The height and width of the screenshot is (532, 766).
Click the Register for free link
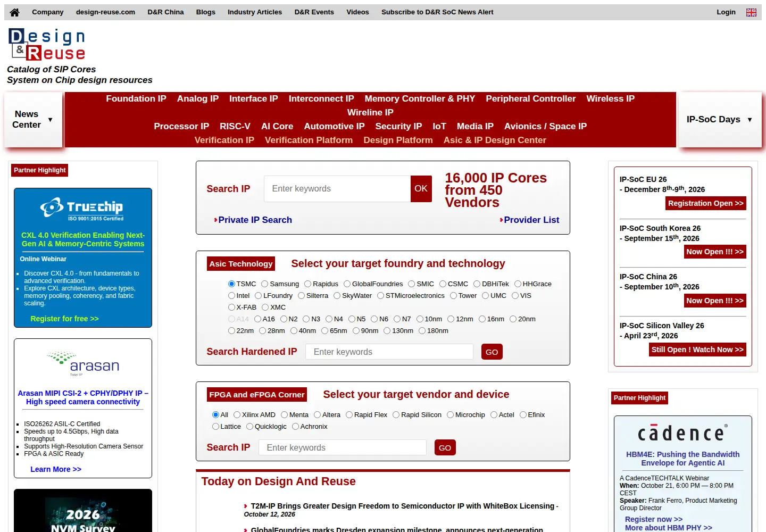click(x=64, y=319)
